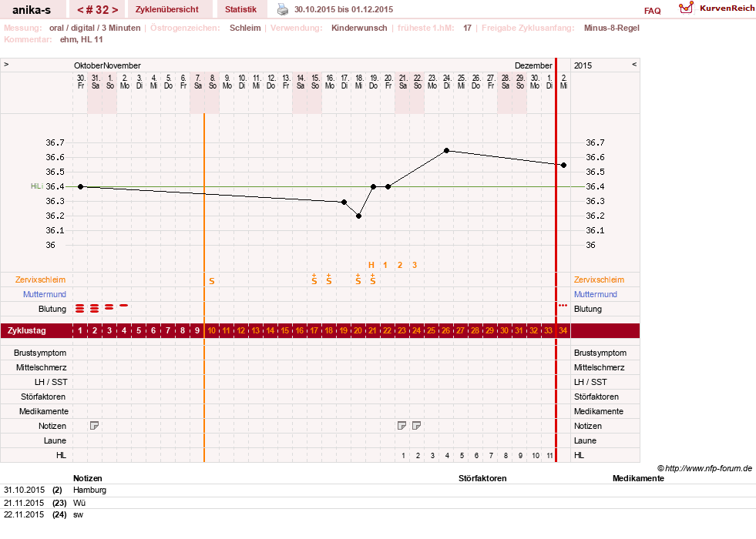Click the Medikamente column header below chart
756x539 pixels.
point(638,478)
